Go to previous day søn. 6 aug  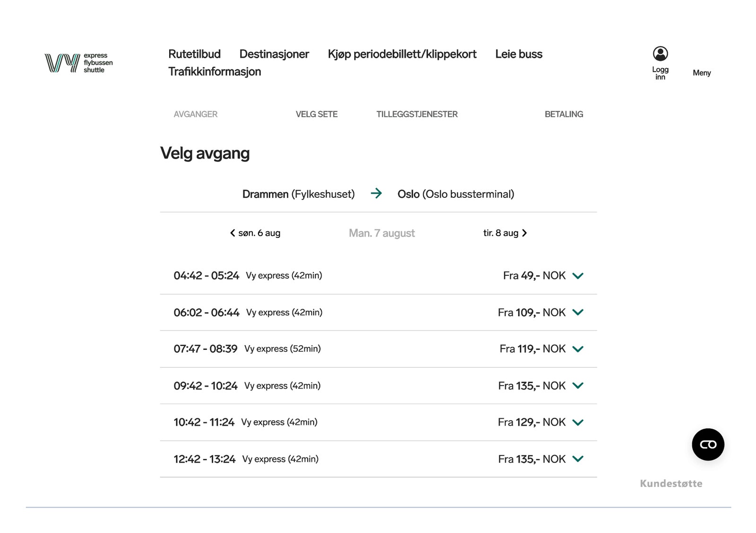255,233
